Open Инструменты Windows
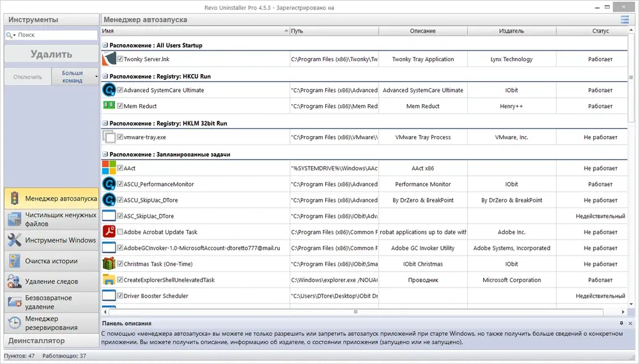The image size is (639, 364). [51, 240]
